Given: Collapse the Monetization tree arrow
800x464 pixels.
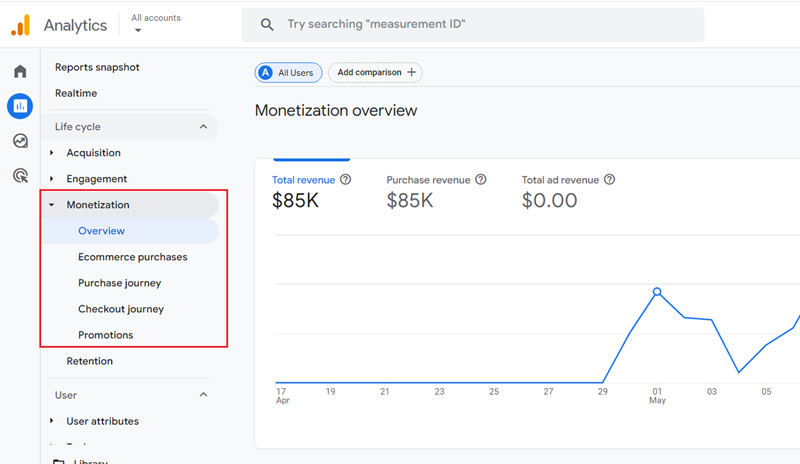Looking at the screenshot, I should coord(52,205).
